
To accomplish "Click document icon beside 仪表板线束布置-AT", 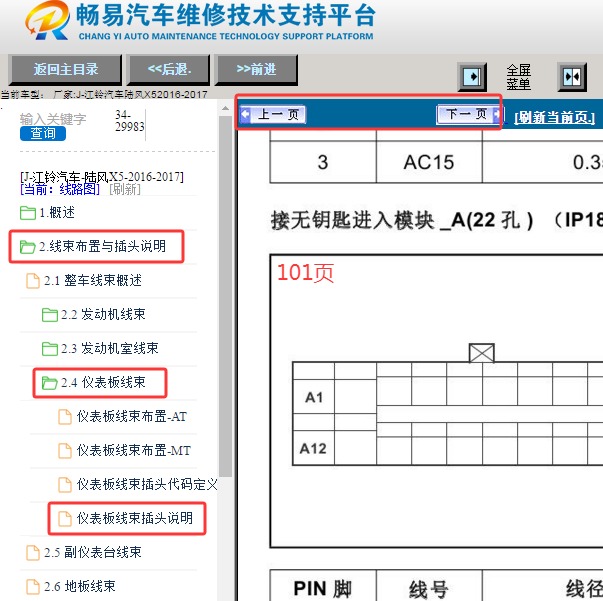I will click(65, 416).
